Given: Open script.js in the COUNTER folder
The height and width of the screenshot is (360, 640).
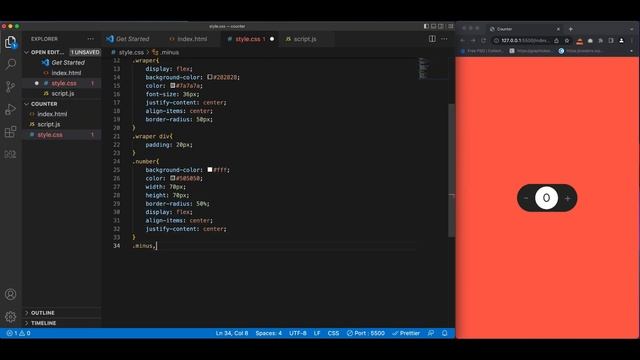Looking at the screenshot, I should click(x=62, y=124).
